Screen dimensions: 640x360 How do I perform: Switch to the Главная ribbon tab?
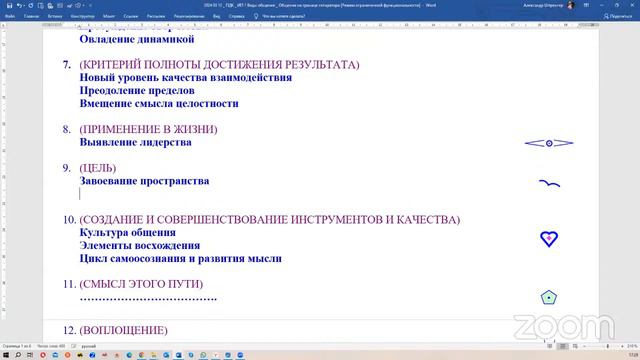click(31, 16)
